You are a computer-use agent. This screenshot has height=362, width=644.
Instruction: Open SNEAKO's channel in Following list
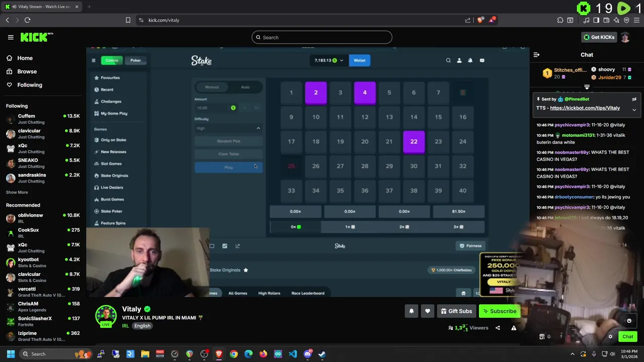43,163
